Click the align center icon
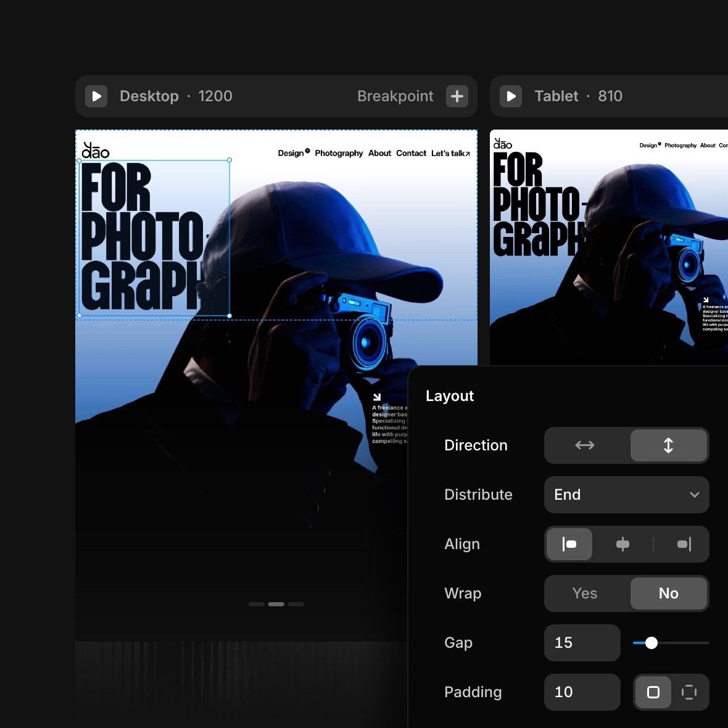This screenshot has width=728, height=728. point(623,544)
